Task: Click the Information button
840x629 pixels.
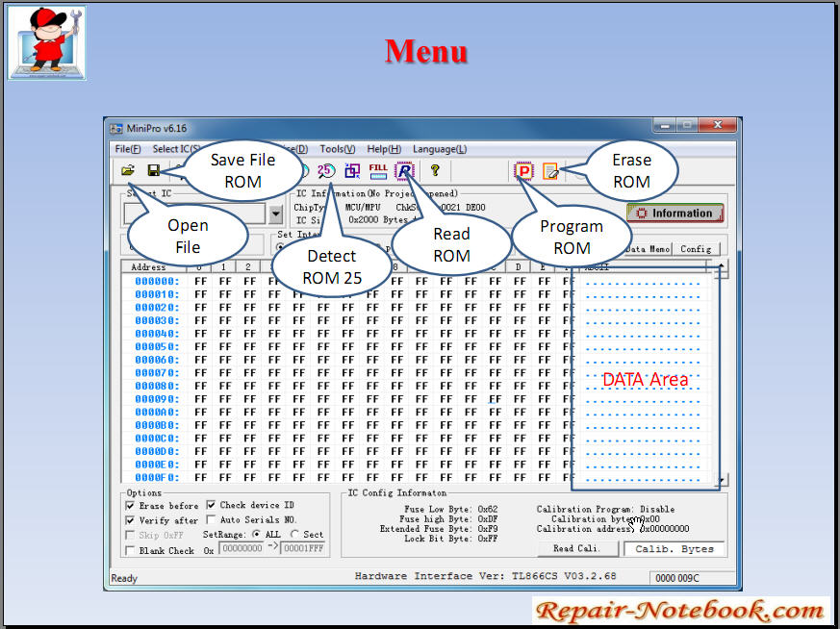Action: pos(675,214)
